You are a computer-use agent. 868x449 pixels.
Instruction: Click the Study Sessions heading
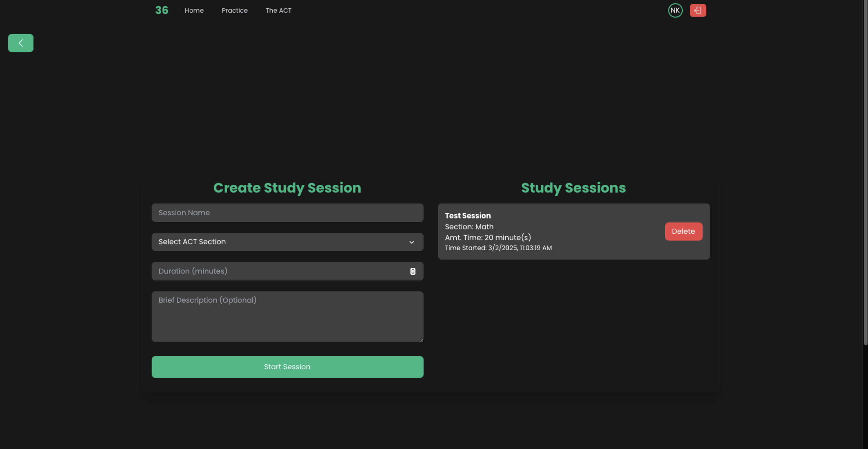click(573, 188)
